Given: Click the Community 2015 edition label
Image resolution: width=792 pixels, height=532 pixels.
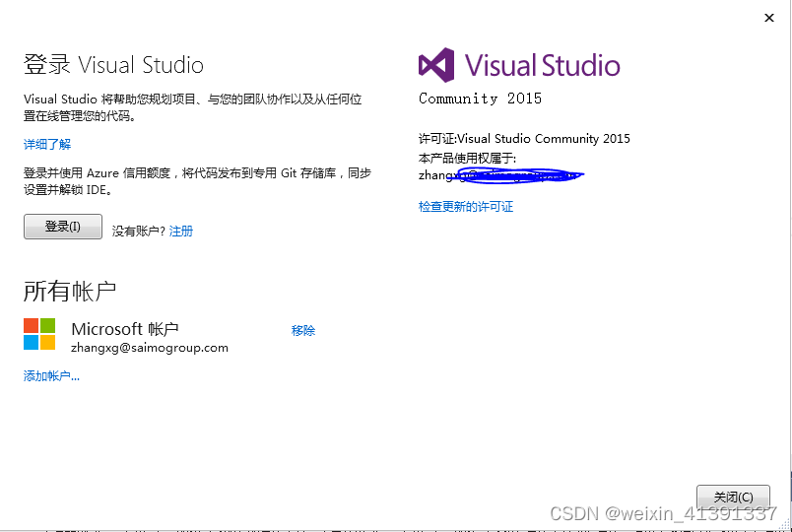Looking at the screenshot, I should [x=480, y=99].
